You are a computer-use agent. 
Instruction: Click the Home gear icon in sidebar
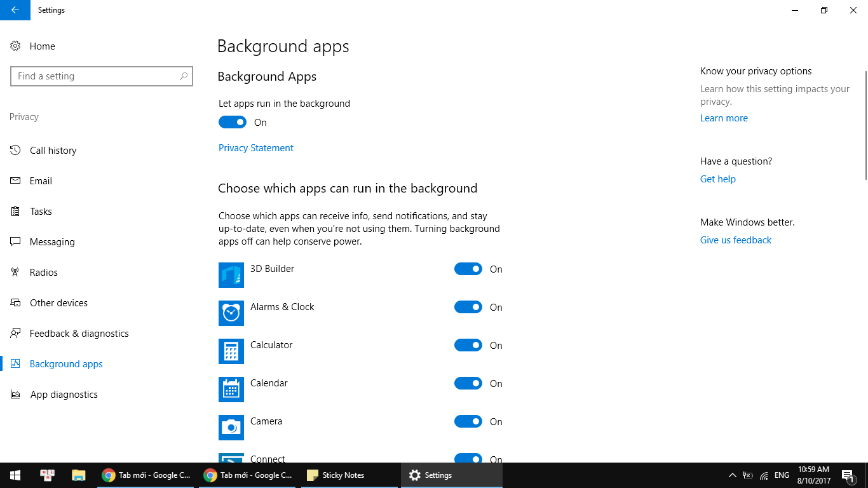[x=15, y=46]
